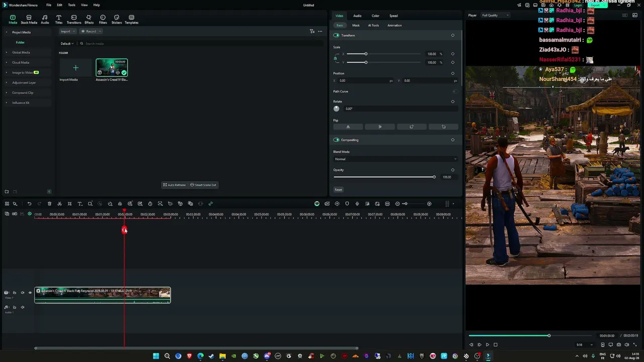Zoom in the timeline with plus icon

click(429, 204)
